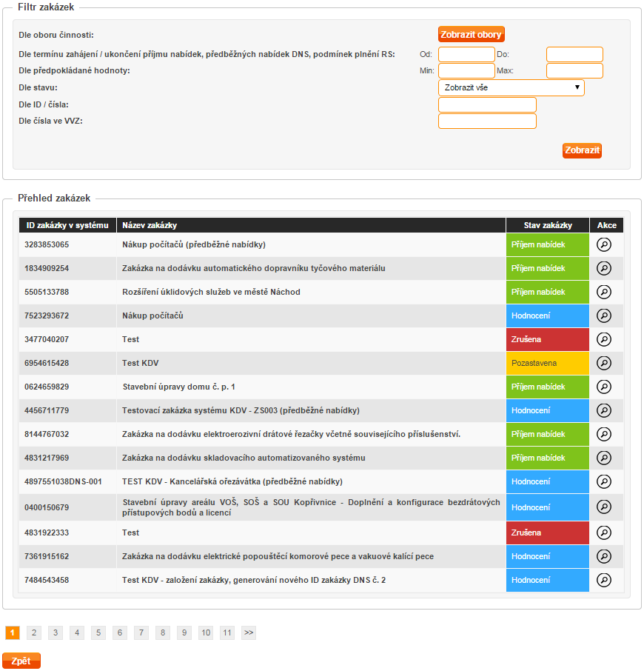Go to page 10
The image size is (644, 671).
tap(206, 632)
